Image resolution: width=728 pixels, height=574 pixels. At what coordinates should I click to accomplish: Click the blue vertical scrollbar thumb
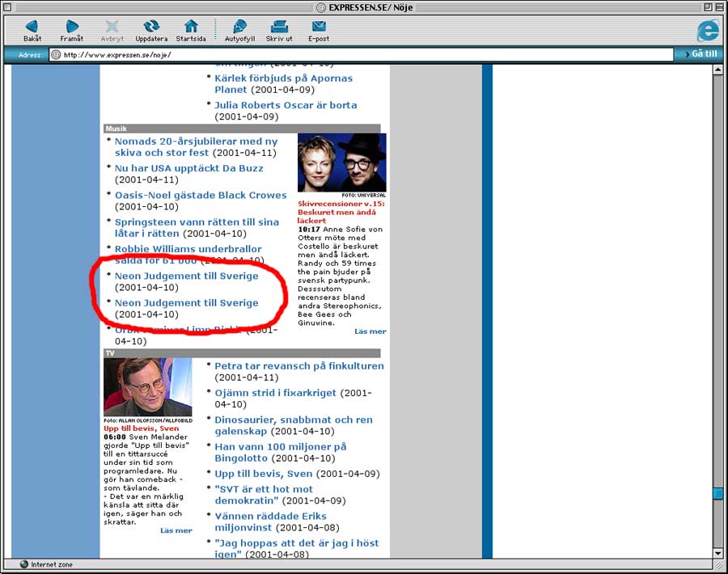[717, 493]
